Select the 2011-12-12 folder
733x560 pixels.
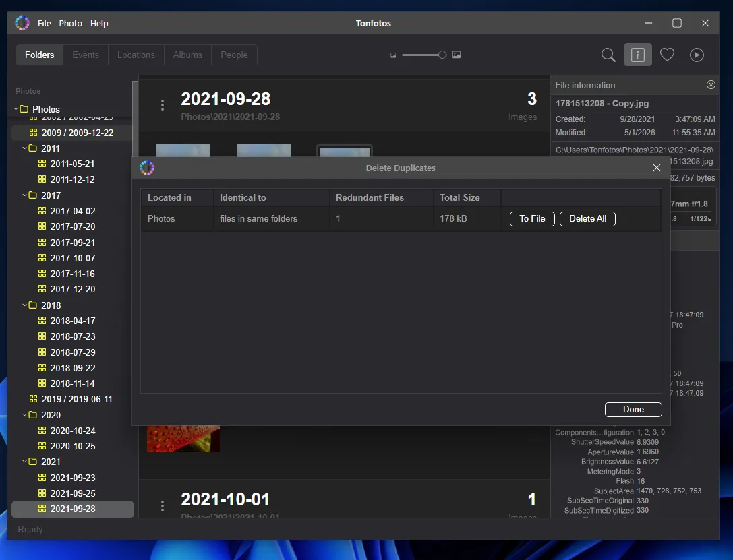pos(72,179)
